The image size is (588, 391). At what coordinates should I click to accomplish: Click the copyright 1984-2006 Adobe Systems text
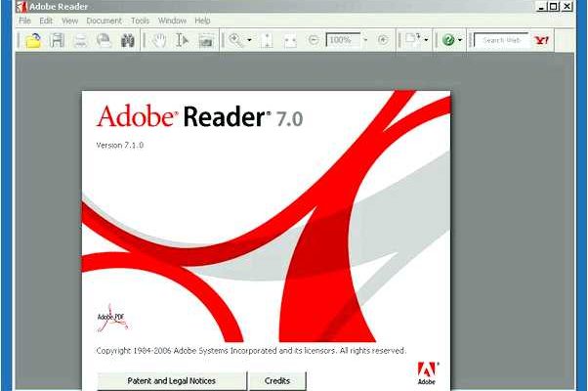251,351
